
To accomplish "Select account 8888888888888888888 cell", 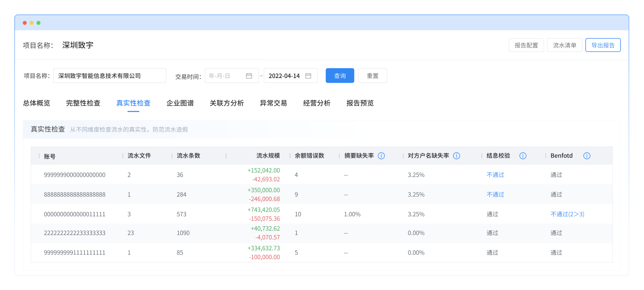I will tap(75, 195).
